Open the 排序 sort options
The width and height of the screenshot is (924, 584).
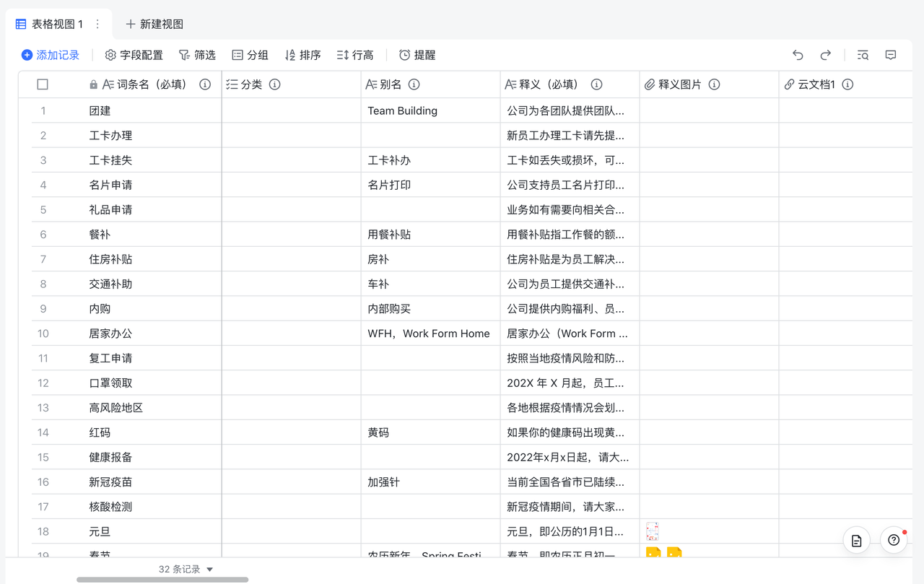[x=302, y=55]
